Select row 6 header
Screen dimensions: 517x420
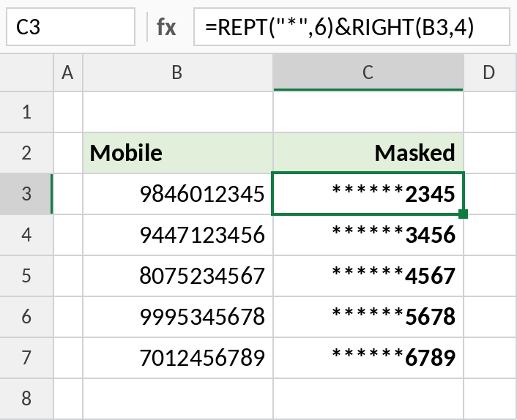[26, 316]
